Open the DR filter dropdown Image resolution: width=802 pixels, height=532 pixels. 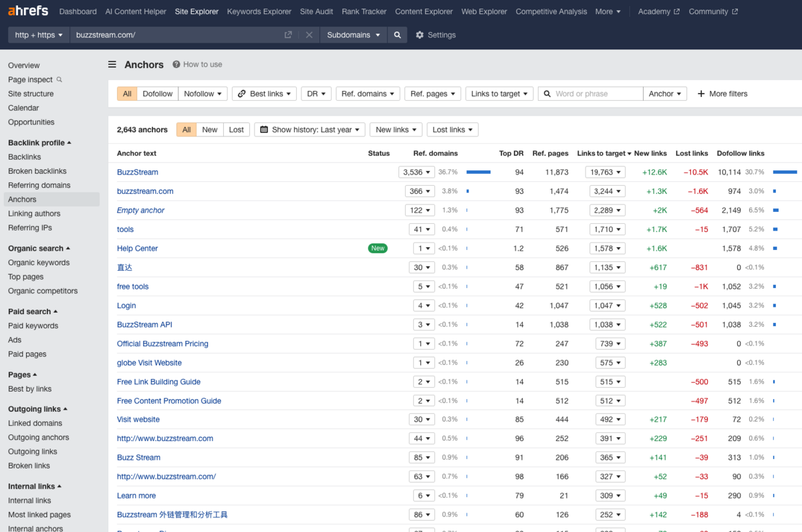(316, 94)
